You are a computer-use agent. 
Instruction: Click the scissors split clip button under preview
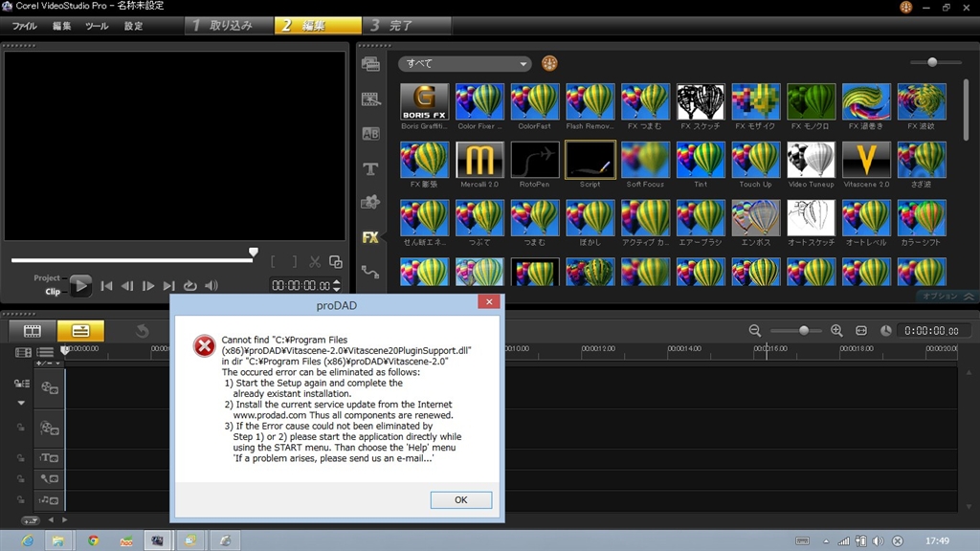click(313, 260)
